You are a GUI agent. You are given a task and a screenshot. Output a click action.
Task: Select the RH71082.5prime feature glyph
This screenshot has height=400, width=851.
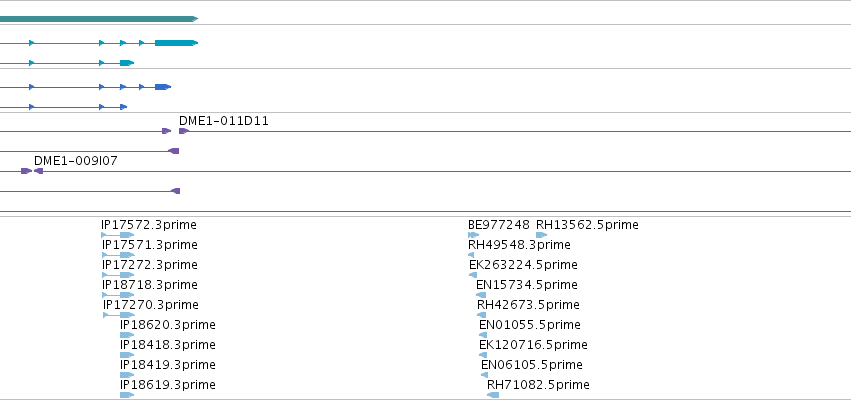493,395
